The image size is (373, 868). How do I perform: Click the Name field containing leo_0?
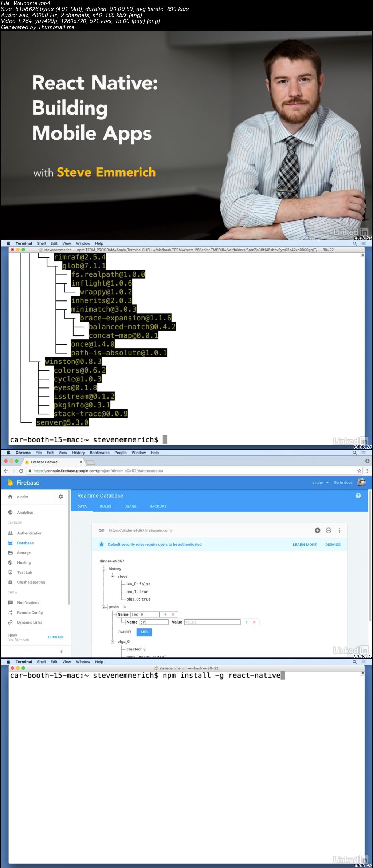tap(145, 614)
